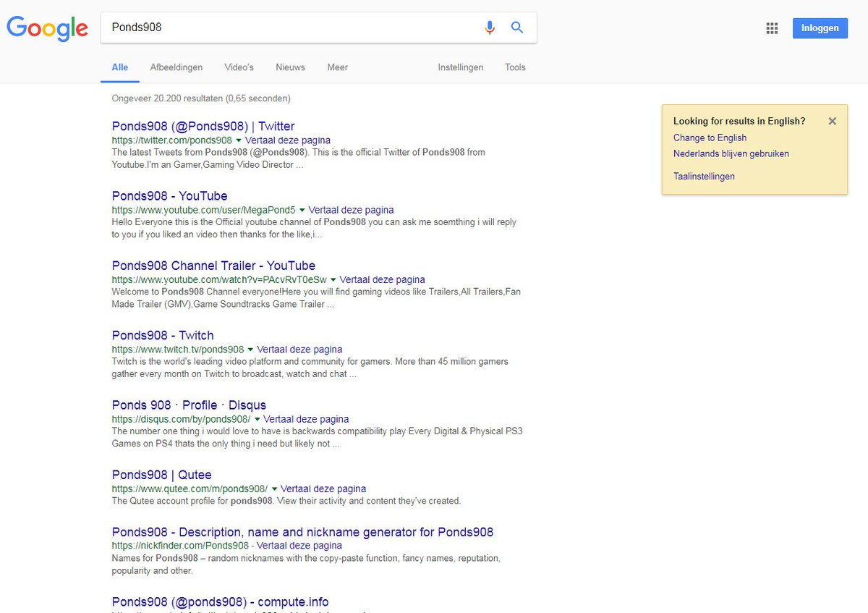Translate the Channel Trailer result page
868x613 pixels.
(383, 280)
